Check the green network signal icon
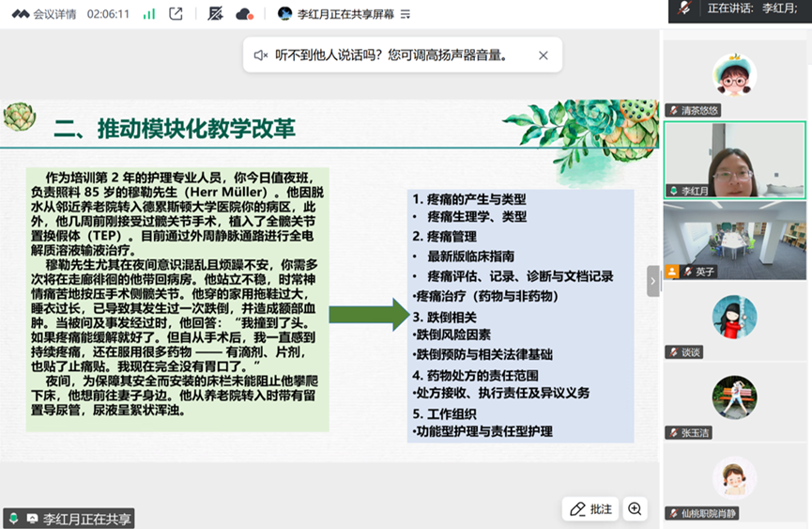The width and height of the screenshot is (812, 529). (149, 14)
